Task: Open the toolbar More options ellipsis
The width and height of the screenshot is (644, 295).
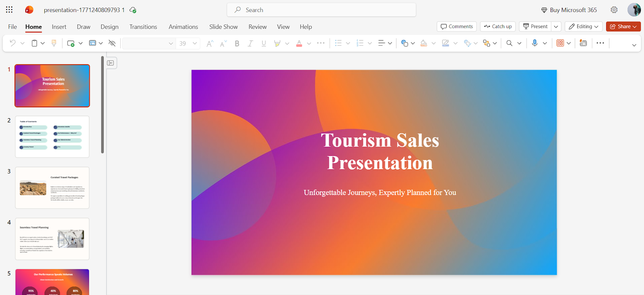Action: click(x=600, y=43)
